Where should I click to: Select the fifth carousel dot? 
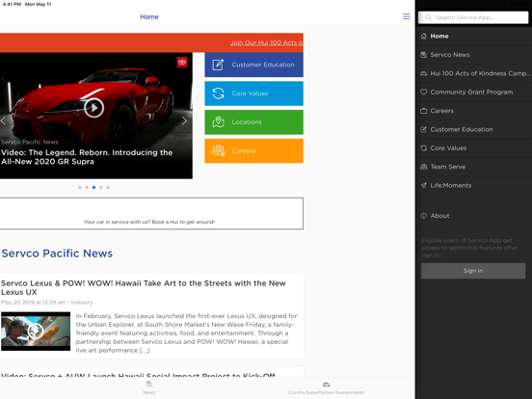[x=108, y=187]
